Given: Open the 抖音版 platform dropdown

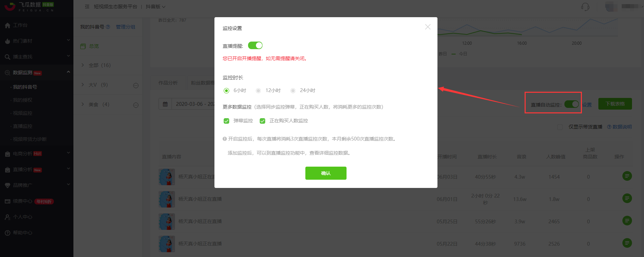Looking at the screenshot, I should [x=155, y=7].
